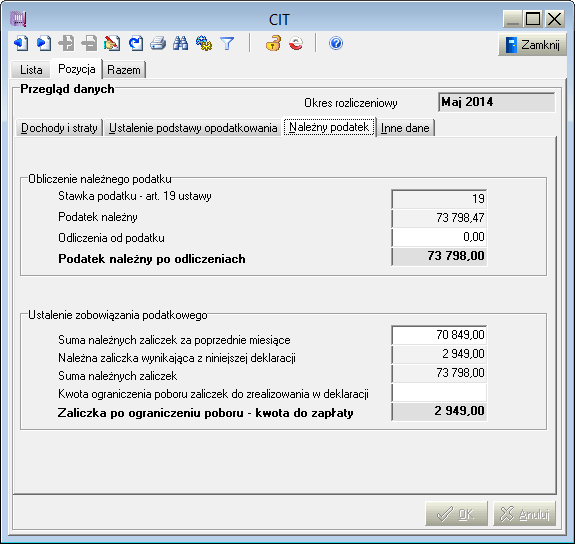Switch to the Razem tab

124,70
